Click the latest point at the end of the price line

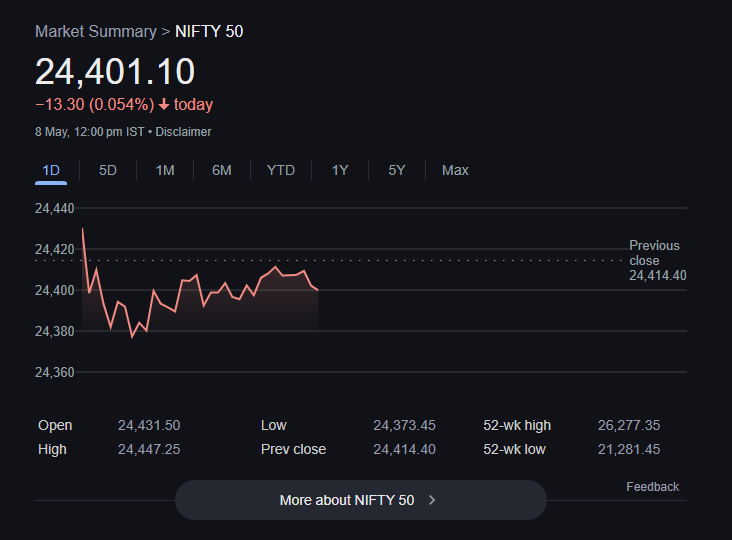point(318,290)
